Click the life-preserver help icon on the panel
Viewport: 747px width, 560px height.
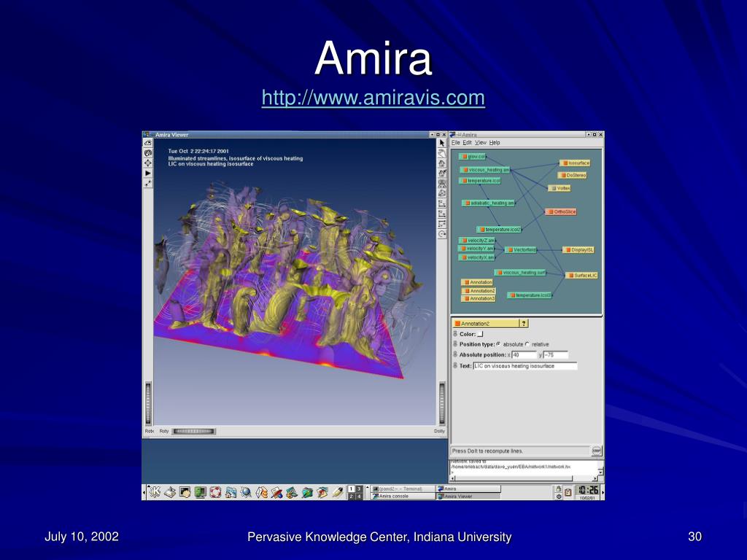[x=215, y=492]
